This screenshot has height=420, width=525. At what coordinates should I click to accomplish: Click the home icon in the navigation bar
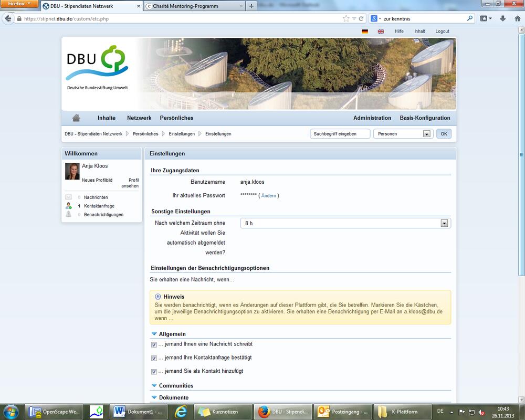(x=75, y=118)
